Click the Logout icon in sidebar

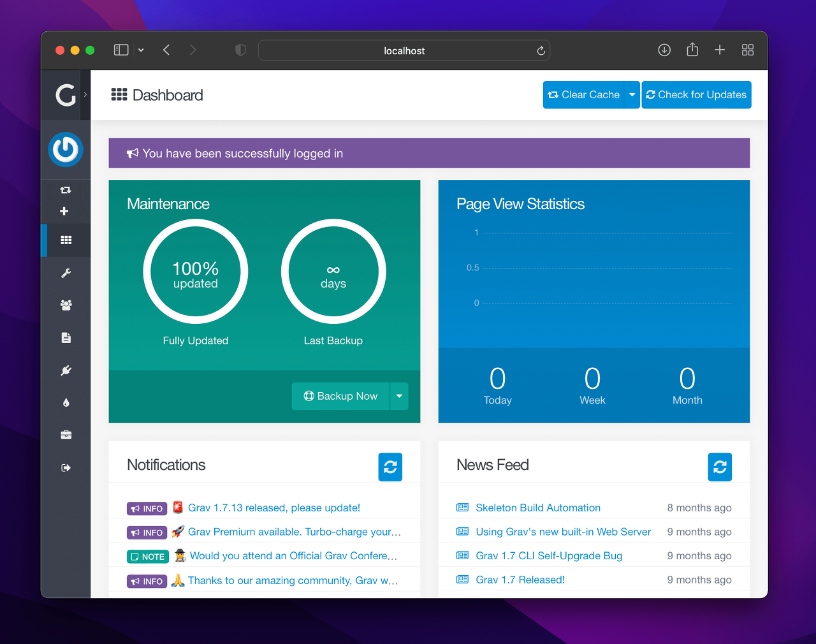(x=66, y=468)
